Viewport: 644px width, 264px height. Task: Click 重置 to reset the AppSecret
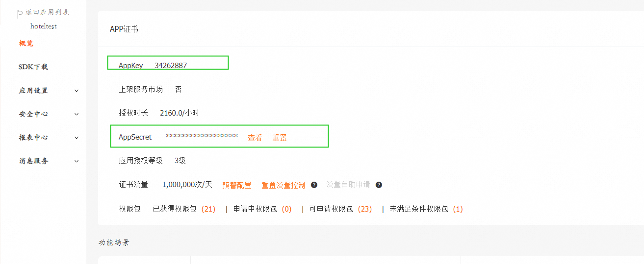pos(280,138)
